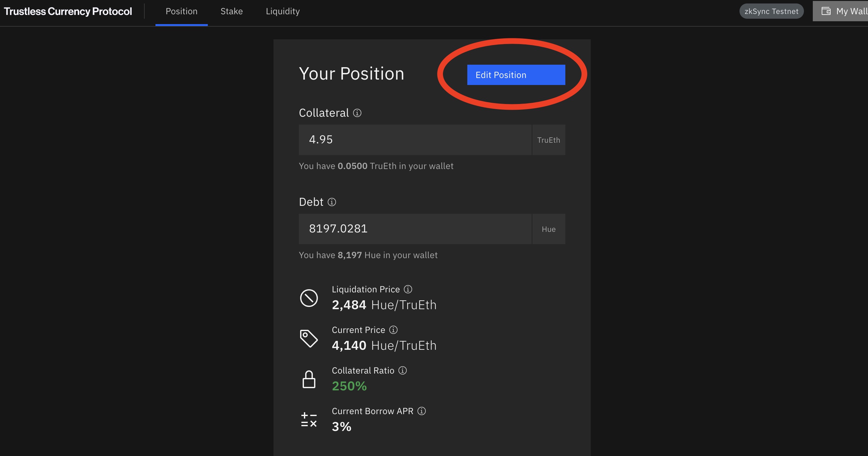Select the Position tab
Image resolution: width=868 pixels, height=456 pixels.
(181, 11)
